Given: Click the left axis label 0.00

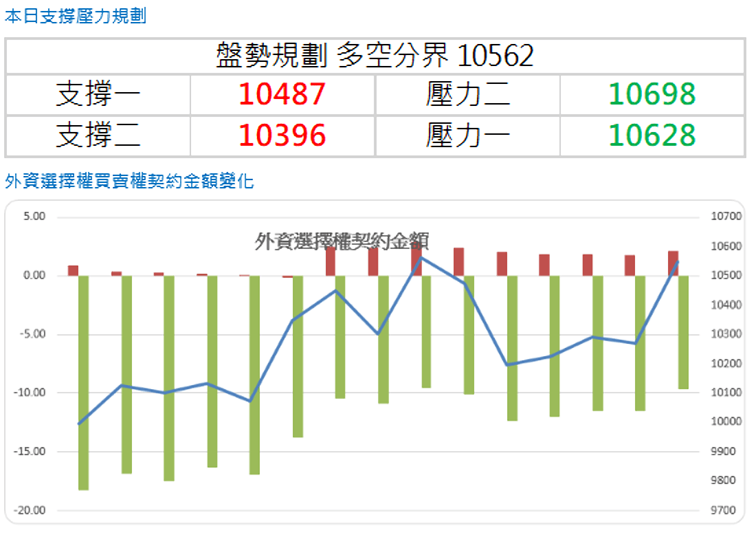Looking at the screenshot, I should point(34,275).
